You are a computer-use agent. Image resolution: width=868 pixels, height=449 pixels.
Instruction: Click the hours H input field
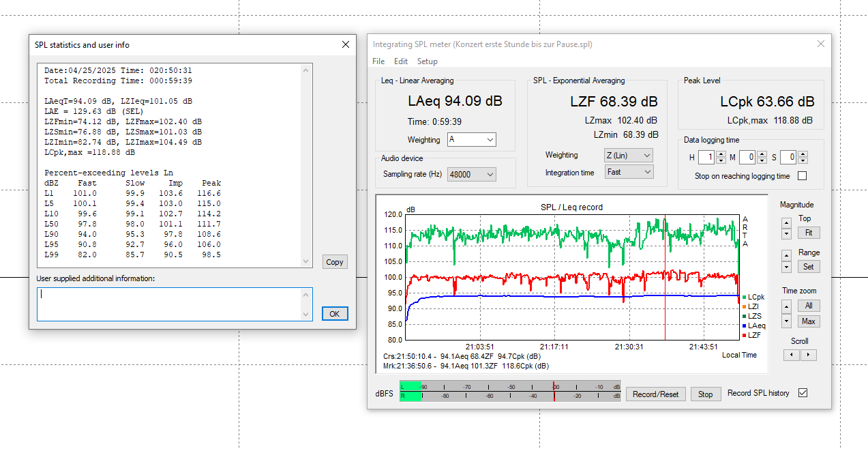click(x=707, y=158)
